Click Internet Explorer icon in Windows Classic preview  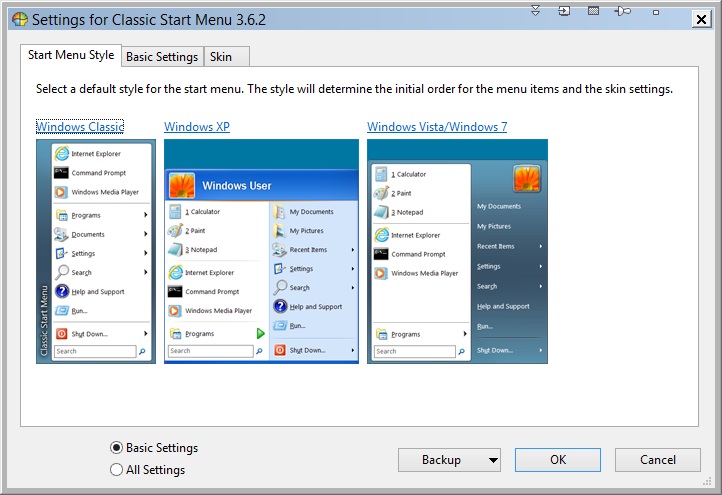pyautogui.click(x=61, y=153)
